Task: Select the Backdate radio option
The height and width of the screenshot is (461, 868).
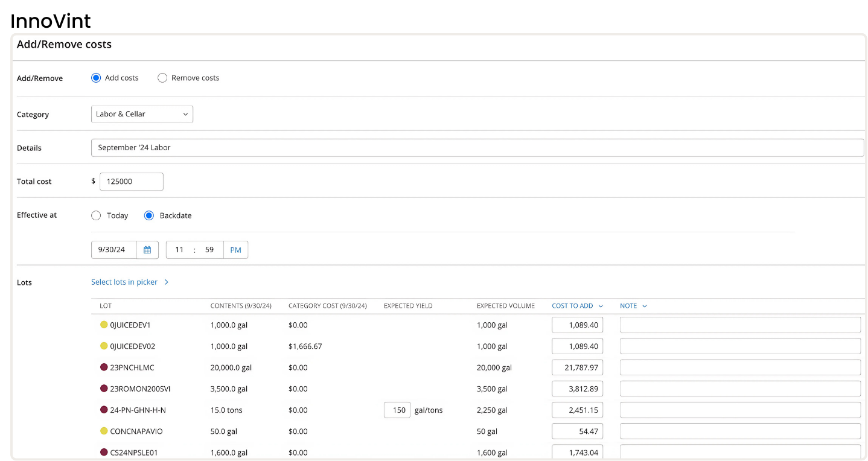Action: coord(149,215)
